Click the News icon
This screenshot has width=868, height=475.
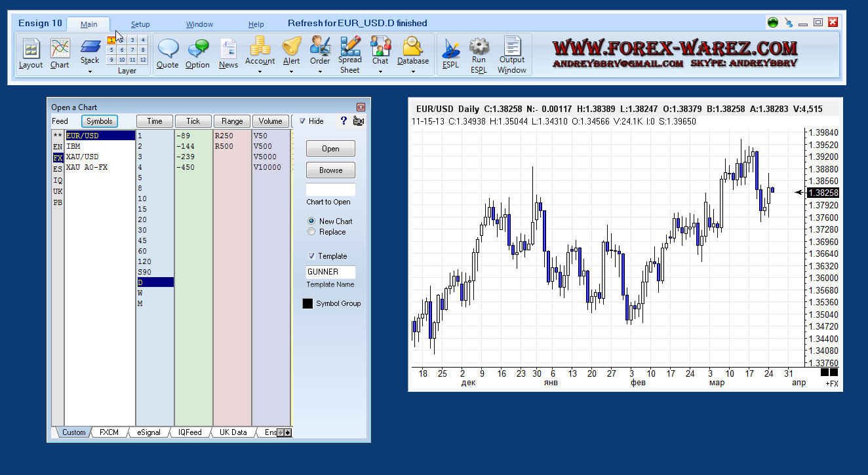(x=228, y=49)
